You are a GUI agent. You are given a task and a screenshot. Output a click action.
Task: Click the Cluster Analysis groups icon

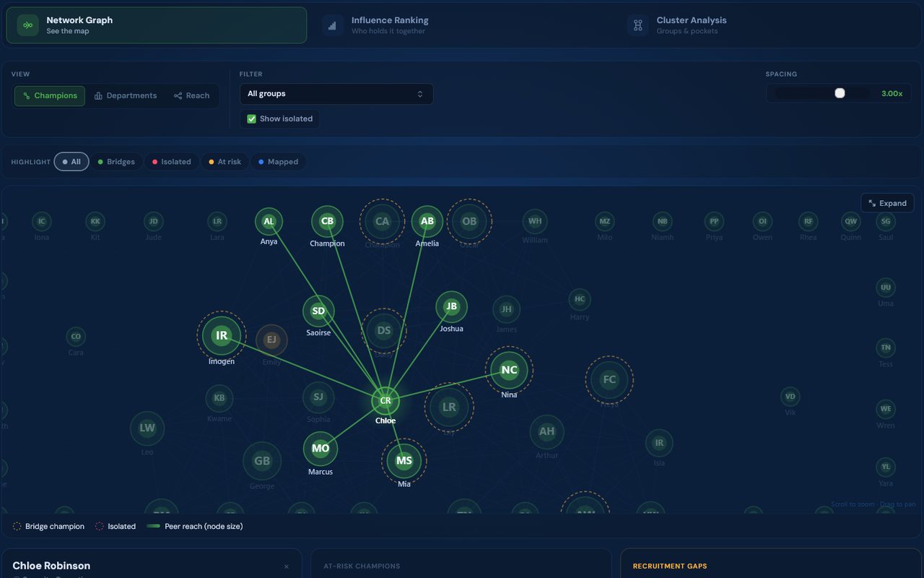tap(638, 25)
